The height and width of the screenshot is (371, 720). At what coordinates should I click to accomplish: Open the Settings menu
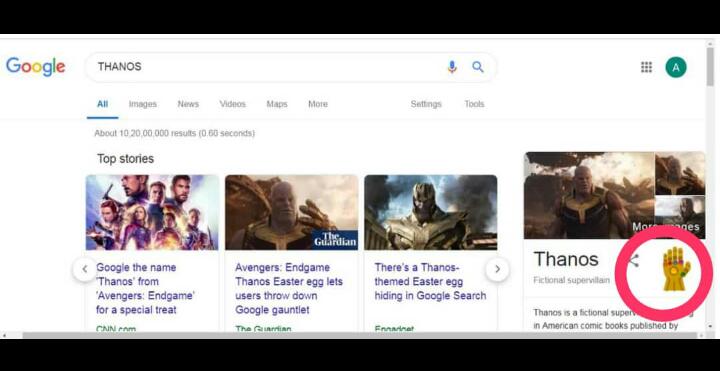pyautogui.click(x=426, y=104)
